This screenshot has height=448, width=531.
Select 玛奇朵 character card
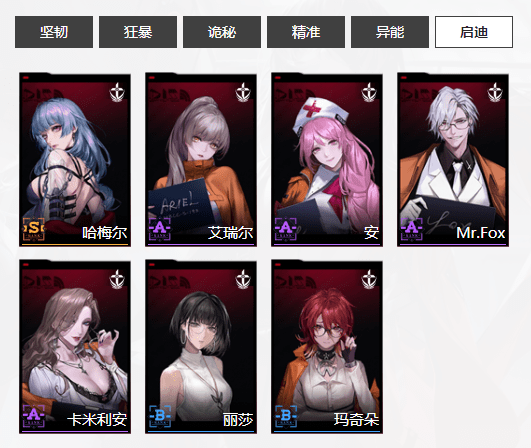327,347
